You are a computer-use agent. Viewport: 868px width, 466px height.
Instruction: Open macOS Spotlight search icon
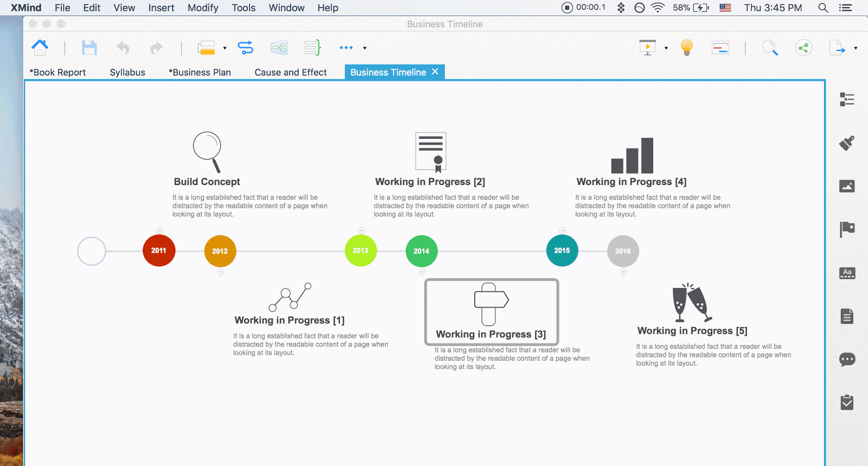pos(823,8)
